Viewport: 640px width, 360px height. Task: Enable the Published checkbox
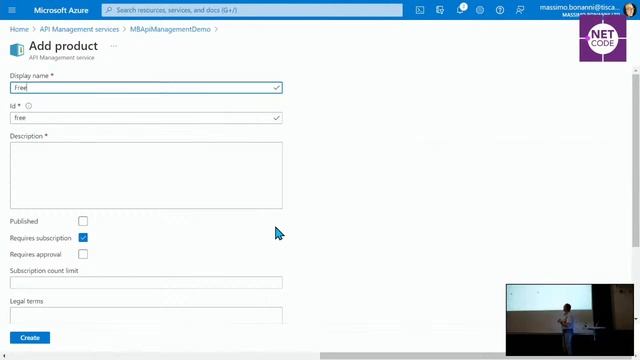pos(83,221)
